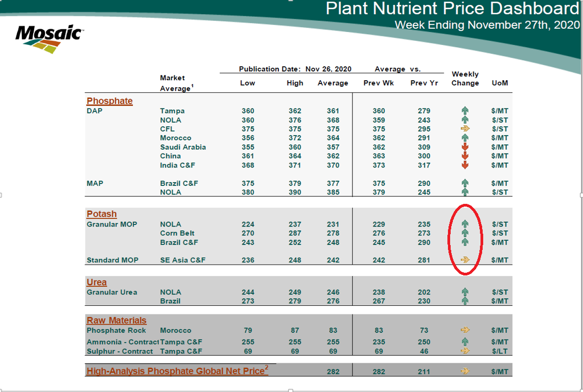Screen dimensions: 583x392
Task: Click the up arrow in DAP Tampa row
Action: coord(465,111)
